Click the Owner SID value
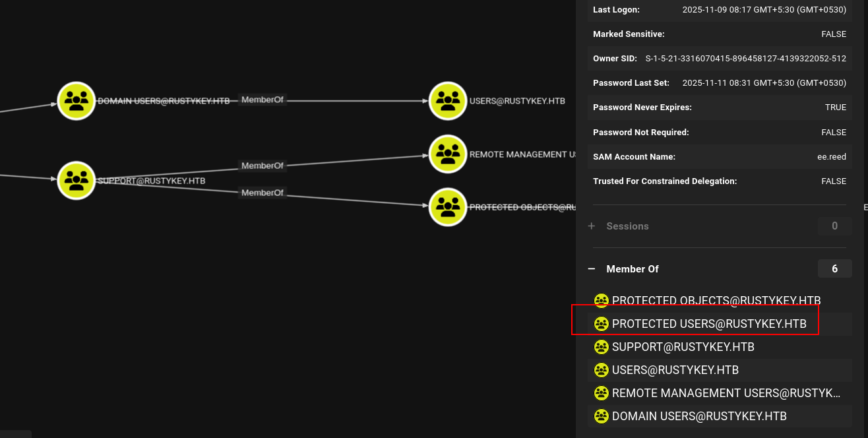 pyautogui.click(x=745, y=59)
